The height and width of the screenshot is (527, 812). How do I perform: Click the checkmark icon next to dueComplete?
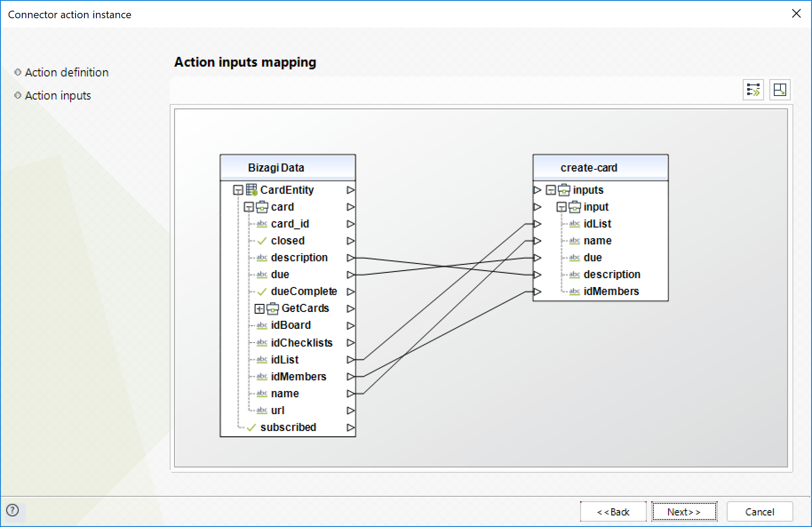click(262, 291)
